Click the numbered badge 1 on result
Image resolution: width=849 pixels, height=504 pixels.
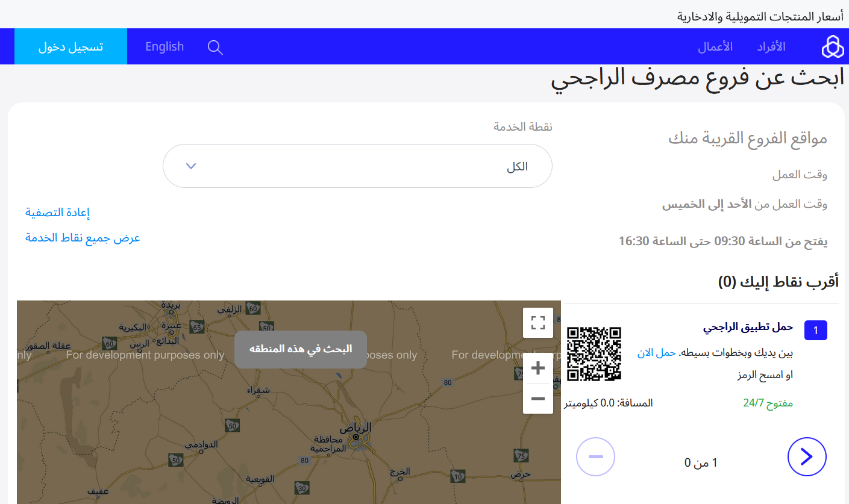pyautogui.click(x=816, y=330)
